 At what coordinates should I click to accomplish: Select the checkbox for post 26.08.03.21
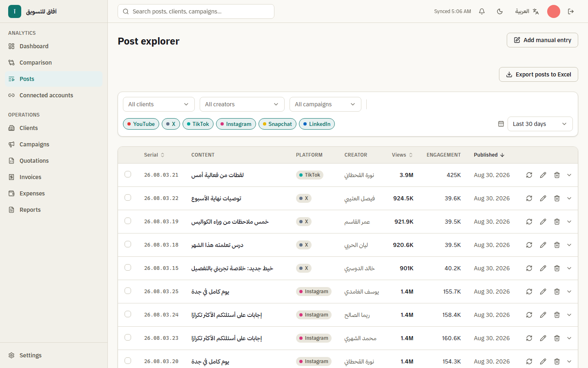click(x=128, y=174)
